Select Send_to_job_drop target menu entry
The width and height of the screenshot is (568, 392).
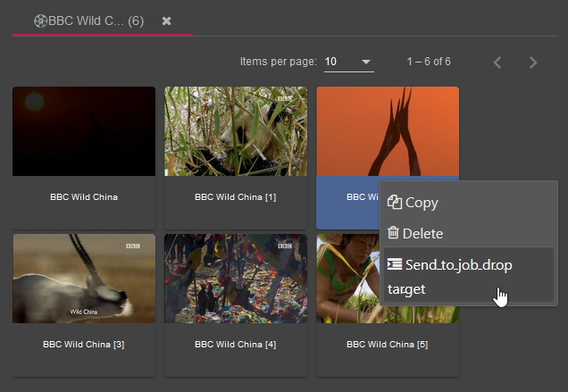pos(468,275)
